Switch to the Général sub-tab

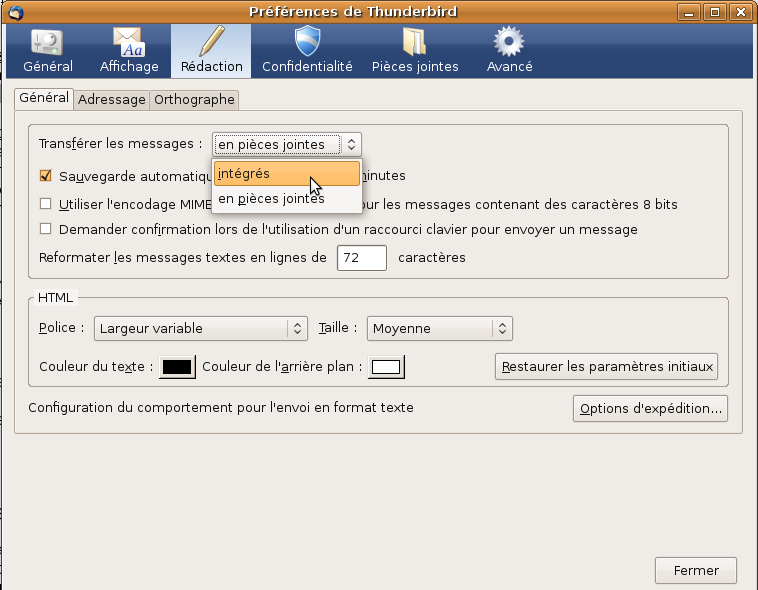[44, 98]
